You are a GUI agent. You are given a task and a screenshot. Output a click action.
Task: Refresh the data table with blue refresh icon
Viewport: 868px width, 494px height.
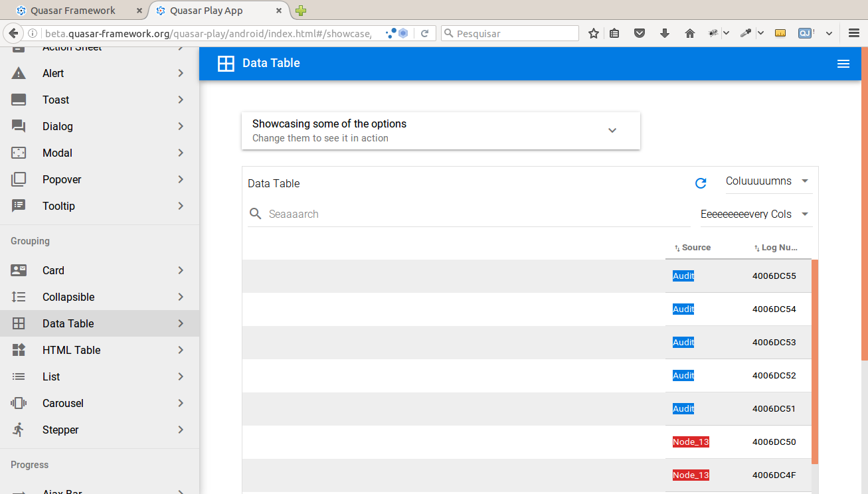[701, 183]
